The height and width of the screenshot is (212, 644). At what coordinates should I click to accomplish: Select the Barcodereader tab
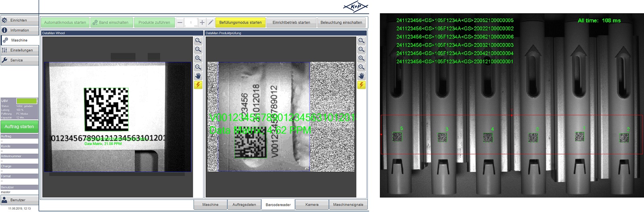pos(278,204)
